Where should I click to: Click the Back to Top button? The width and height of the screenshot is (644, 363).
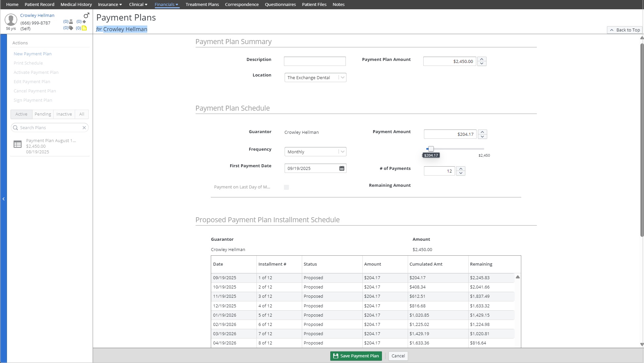coord(624,30)
